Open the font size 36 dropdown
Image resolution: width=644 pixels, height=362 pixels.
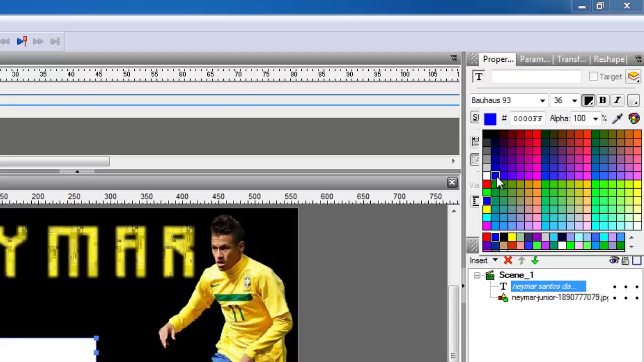[x=574, y=101]
